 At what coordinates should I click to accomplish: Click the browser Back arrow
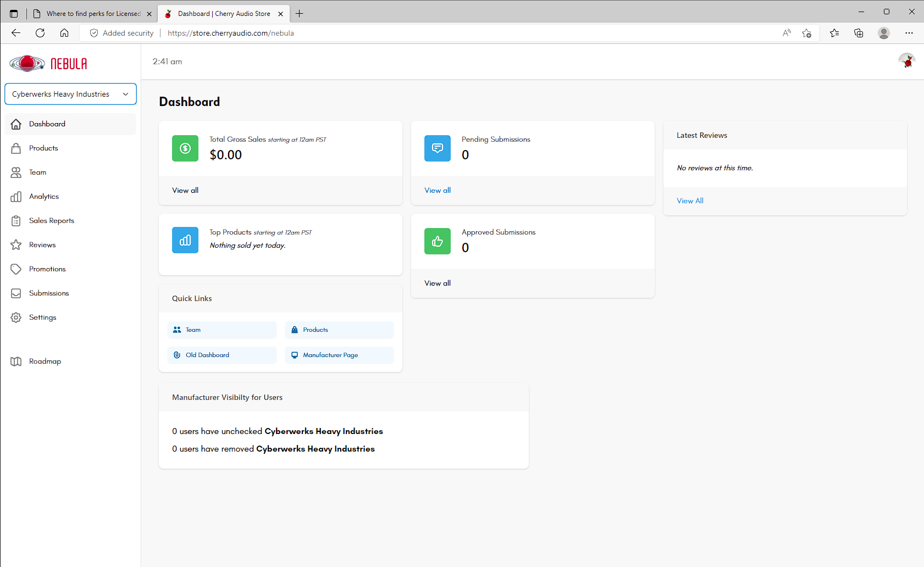[x=16, y=33]
